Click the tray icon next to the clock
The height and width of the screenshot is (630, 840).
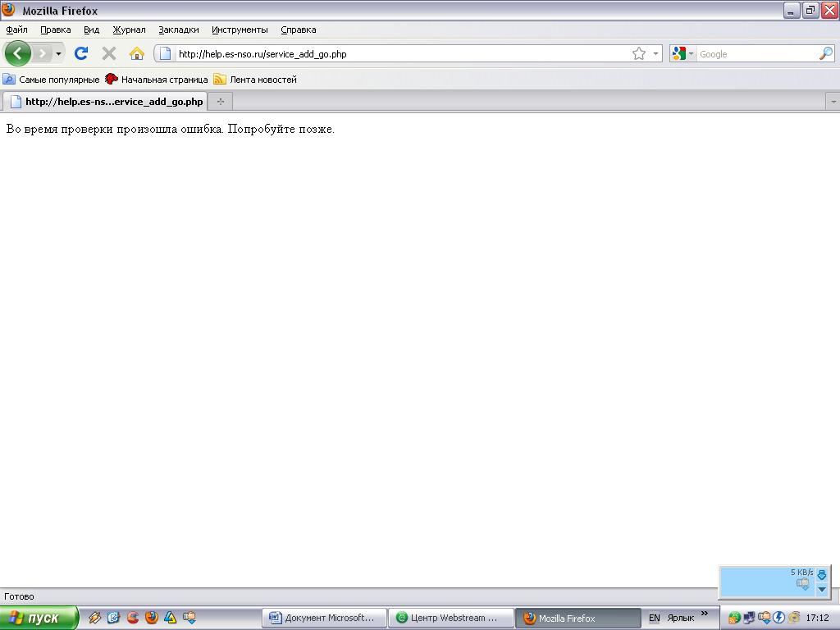click(x=793, y=618)
